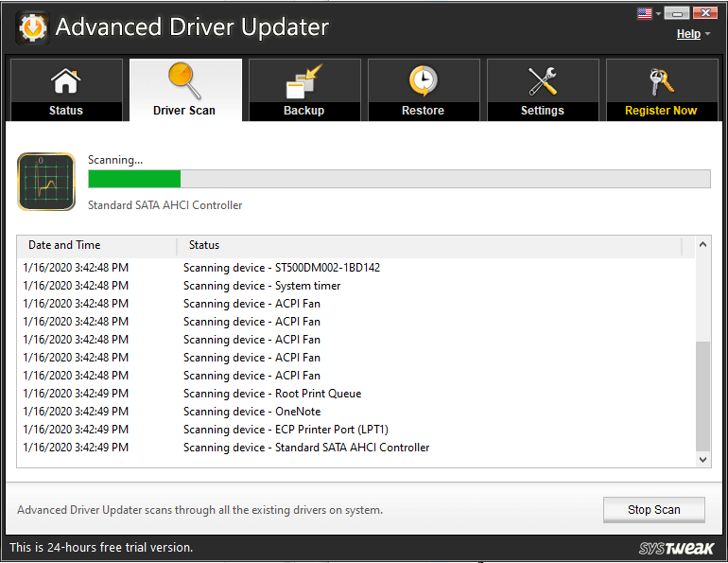The width and height of the screenshot is (728, 563).
Task: Click the US flag language icon
Action: [645, 13]
